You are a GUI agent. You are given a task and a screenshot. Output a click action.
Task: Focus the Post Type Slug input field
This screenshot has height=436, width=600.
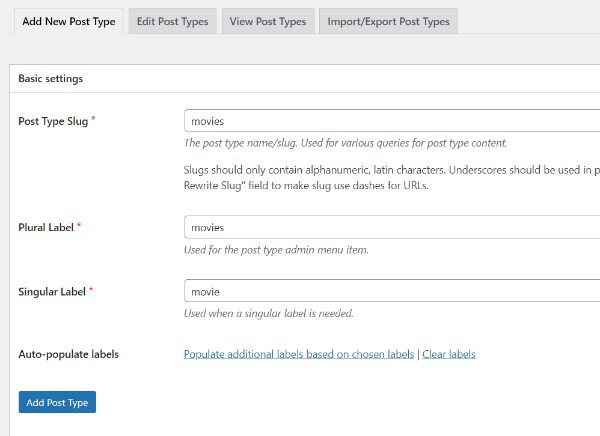point(392,121)
